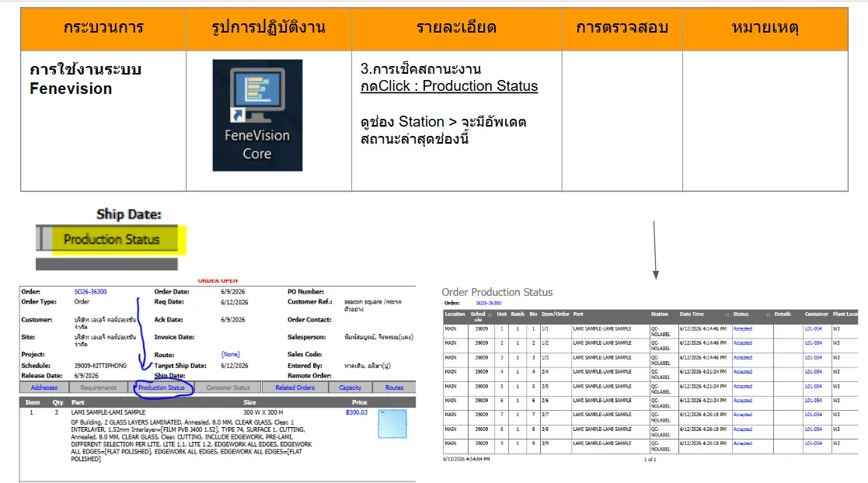Open container L01-054 in the item 1/2 row
868x483 pixels.
(x=813, y=343)
